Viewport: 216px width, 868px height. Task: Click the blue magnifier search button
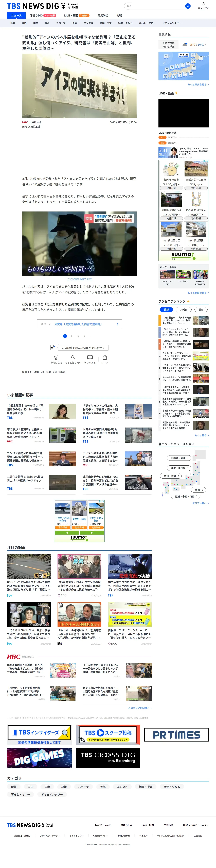[x=188, y=6]
